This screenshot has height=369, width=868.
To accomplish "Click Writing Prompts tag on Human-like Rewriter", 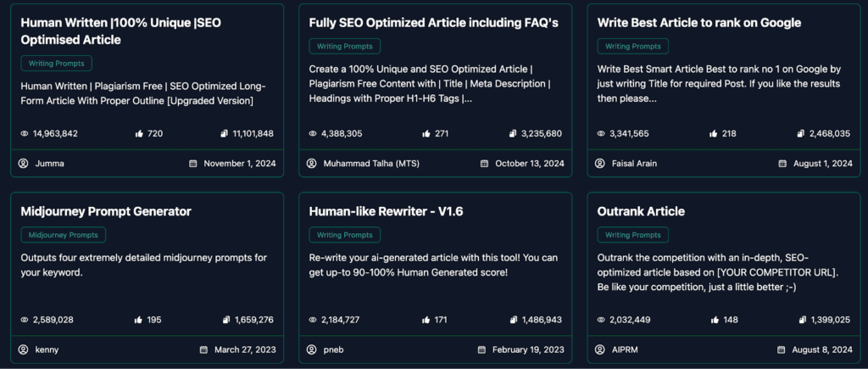I will click(x=345, y=235).
